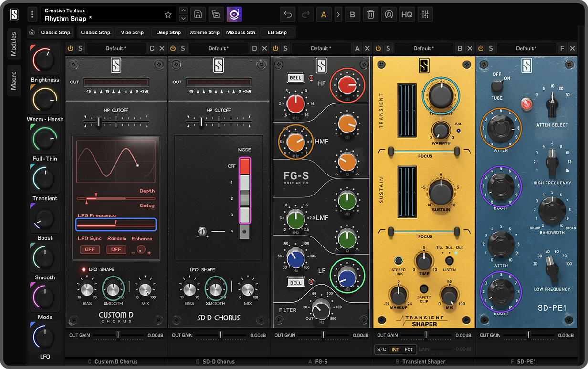
Task: Click the purple vinyl record icon
Action: [234, 15]
